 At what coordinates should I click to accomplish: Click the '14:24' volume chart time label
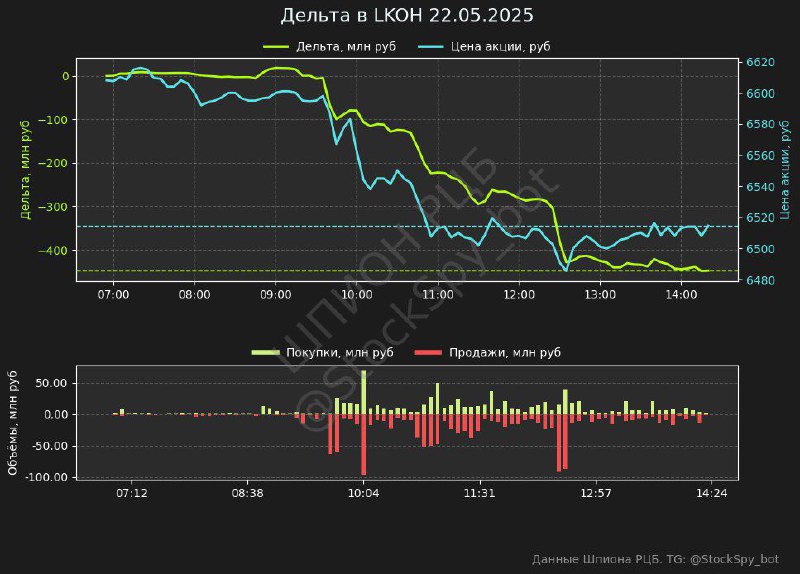click(x=711, y=493)
